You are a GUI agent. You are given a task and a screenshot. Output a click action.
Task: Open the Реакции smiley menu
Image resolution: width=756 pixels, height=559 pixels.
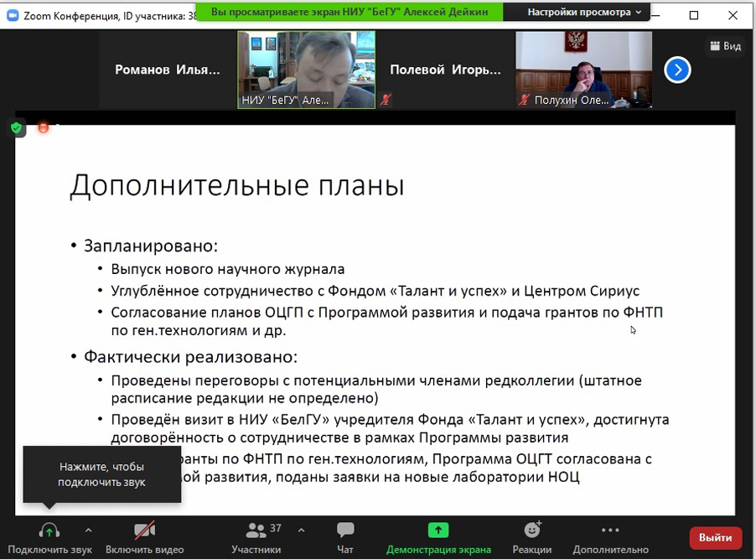tap(532, 531)
